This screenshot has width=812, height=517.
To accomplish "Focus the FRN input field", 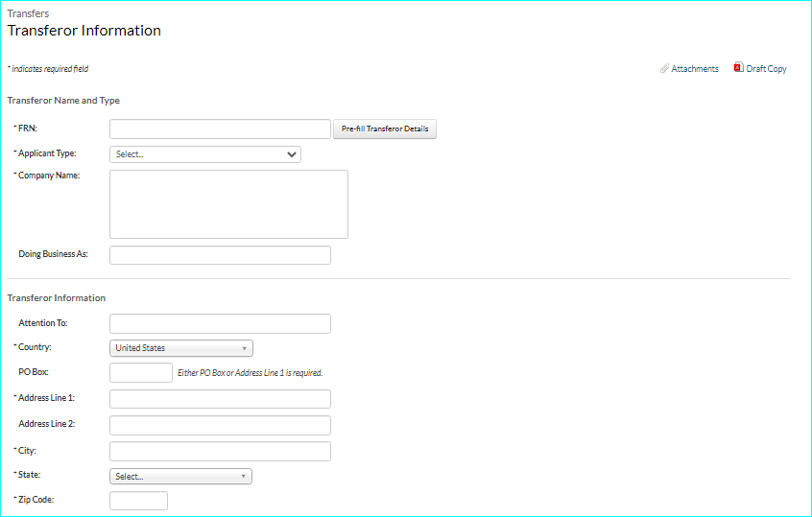I will tap(220, 129).
